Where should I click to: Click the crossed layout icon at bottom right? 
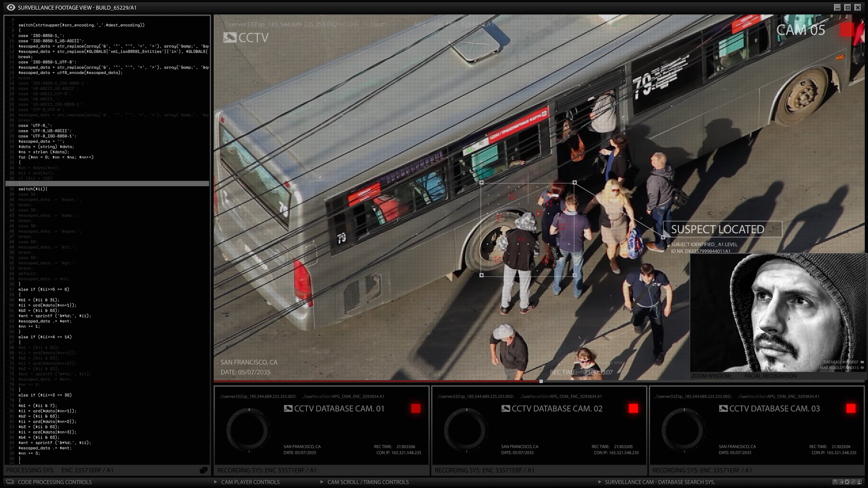click(x=847, y=482)
